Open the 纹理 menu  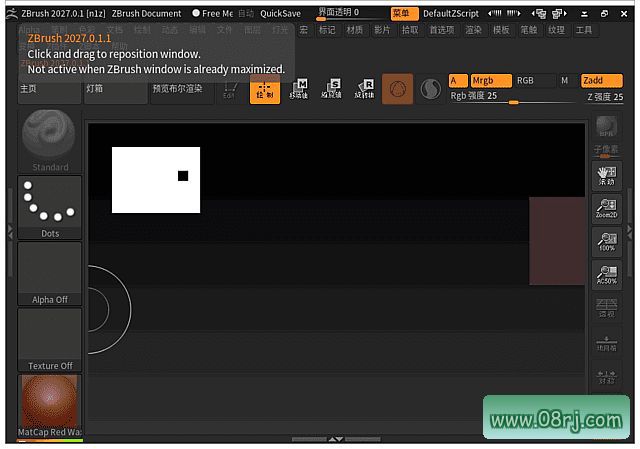556,30
